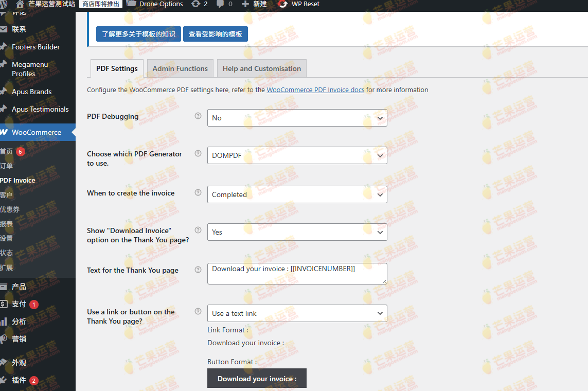
Task: Open the 芒果运营测试站 site name link
Action: [x=51, y=4]
